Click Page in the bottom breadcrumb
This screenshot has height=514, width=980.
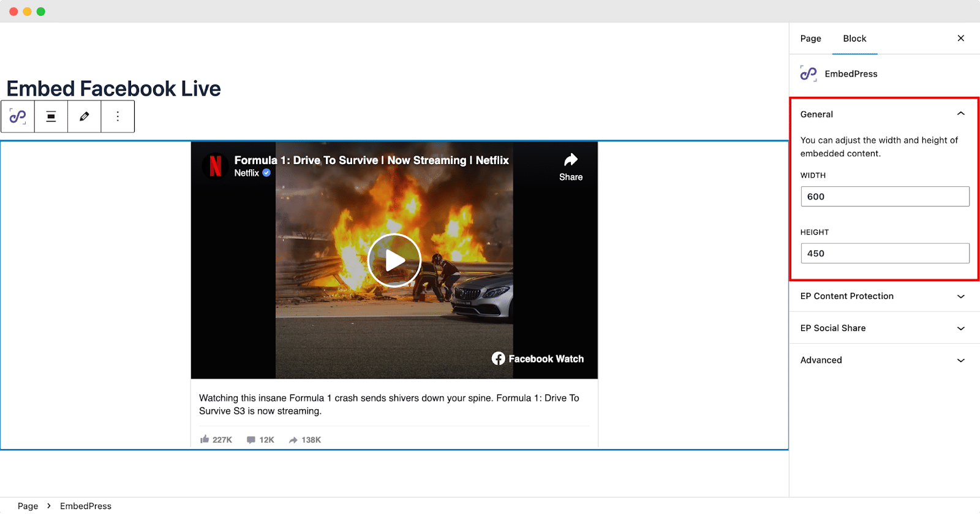pyautogui.click(x=28, y=506)
